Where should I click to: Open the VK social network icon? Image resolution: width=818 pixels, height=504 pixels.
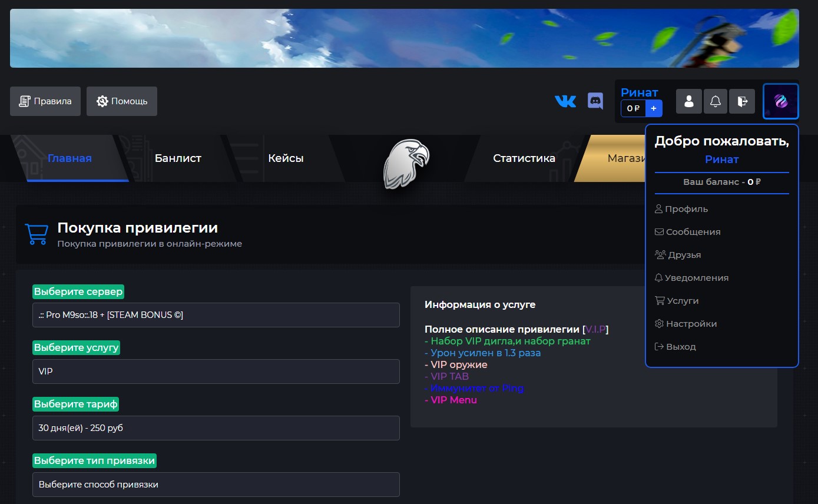pos(565,101)
